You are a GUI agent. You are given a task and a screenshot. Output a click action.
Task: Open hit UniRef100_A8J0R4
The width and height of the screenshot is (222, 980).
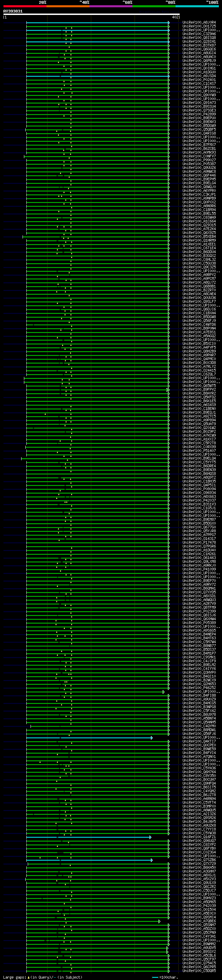(x=199, y=23)
